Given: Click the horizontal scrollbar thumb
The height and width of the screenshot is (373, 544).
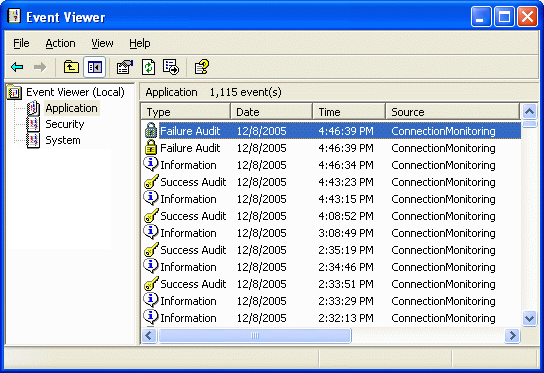Looking at the screenshot, I should tap(255, 336).
